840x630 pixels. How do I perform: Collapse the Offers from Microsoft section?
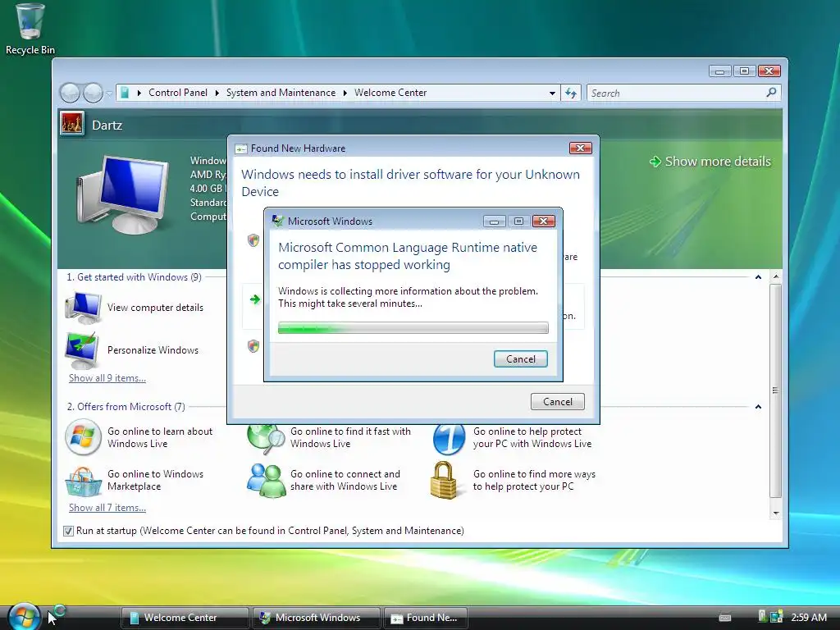758,407
